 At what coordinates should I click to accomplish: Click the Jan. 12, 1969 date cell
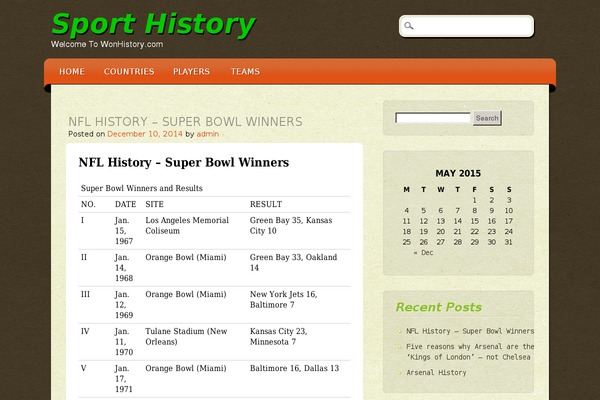[x=124, y=305]
